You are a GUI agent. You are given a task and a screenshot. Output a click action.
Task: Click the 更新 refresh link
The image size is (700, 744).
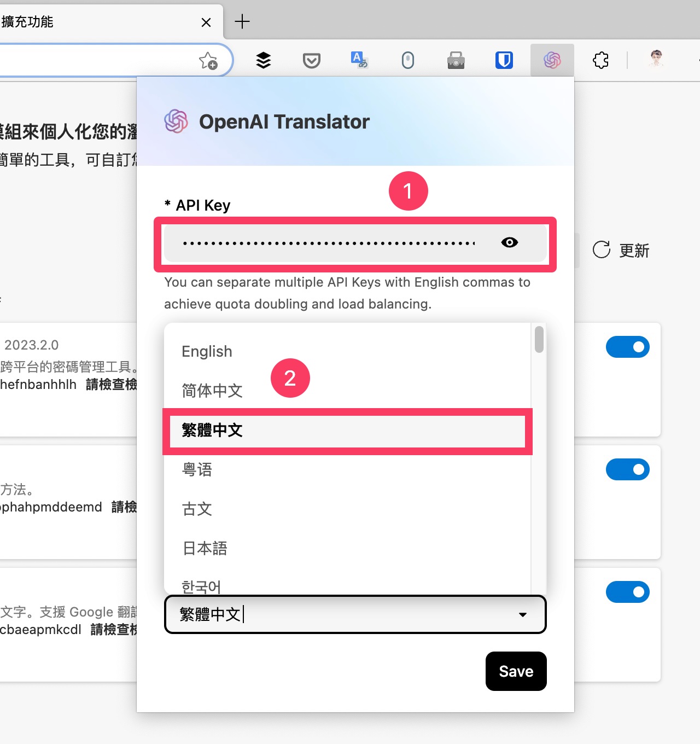621,251
